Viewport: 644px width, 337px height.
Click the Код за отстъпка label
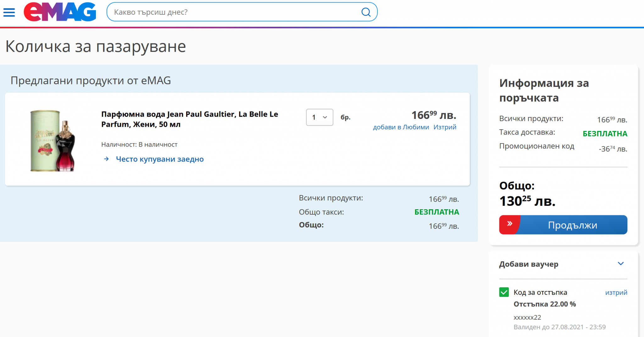pyautogui.click(x=540, y=293)
